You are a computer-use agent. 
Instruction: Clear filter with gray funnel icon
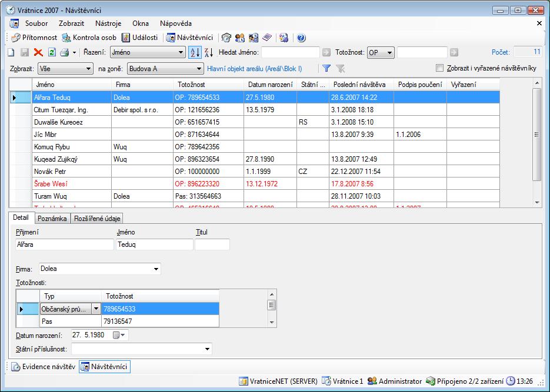pyautogui.click(x=340, y=68)
